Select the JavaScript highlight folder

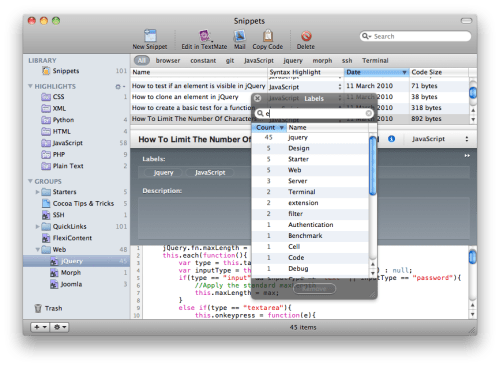68,143
